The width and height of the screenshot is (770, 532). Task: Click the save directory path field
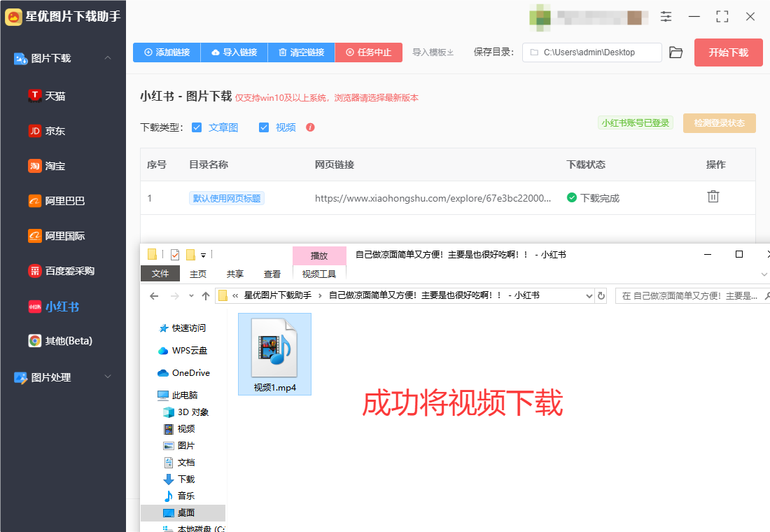click(591, 52)
